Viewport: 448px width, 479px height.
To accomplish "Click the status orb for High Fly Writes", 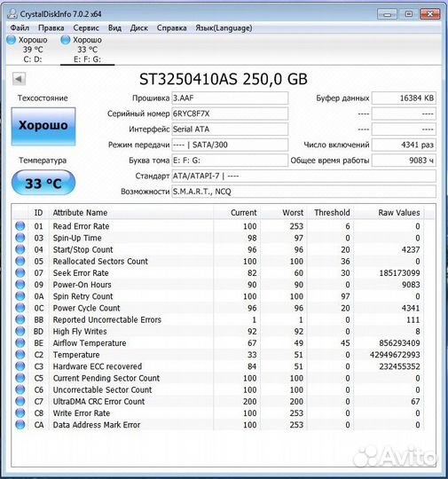I will (20, 331).
